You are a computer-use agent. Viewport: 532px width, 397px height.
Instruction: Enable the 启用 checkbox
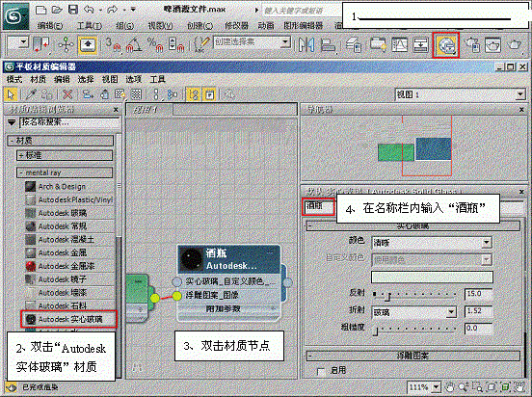pyautogui.click(x=321, y=371)
